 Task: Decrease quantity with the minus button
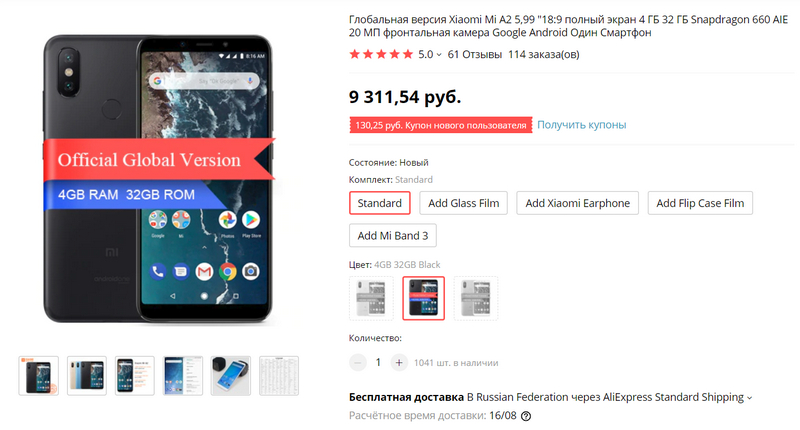coord(358,363)
